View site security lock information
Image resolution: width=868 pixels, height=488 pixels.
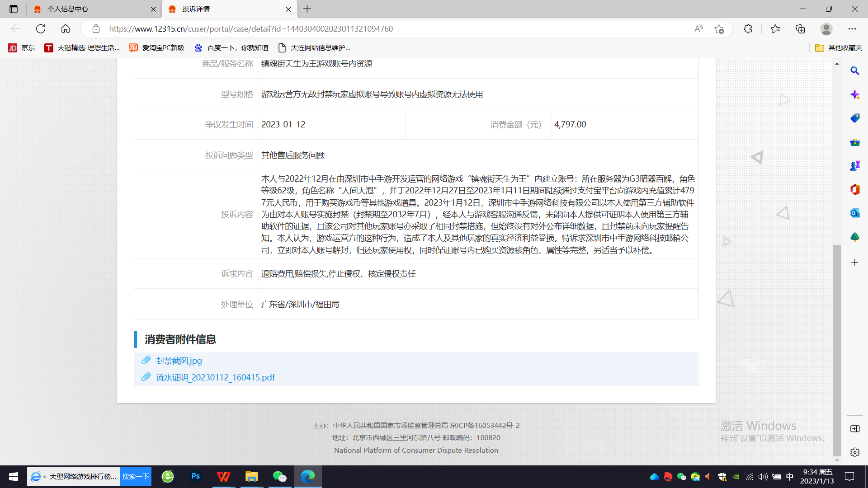96,29
